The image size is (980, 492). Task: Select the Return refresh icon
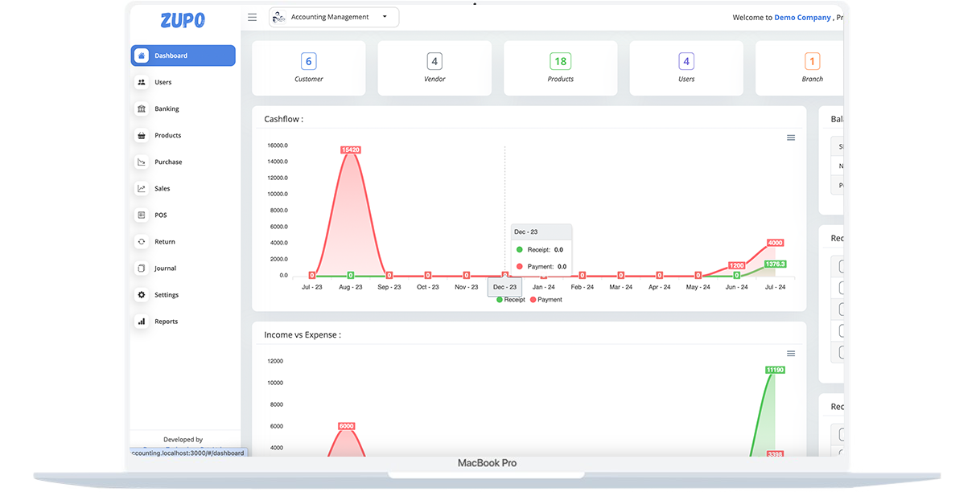pos(142,241)
